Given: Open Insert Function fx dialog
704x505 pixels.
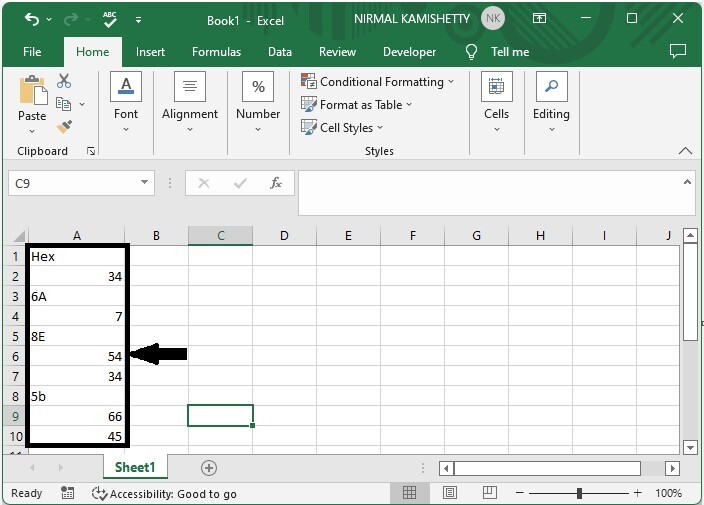Looking at the screenshot, I should [276, 183].
